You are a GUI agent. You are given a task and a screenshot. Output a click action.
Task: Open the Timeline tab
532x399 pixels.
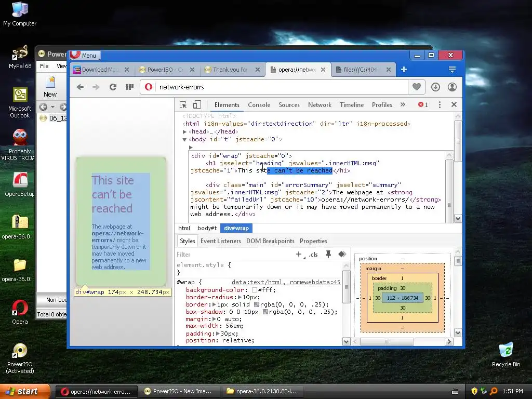352,105
